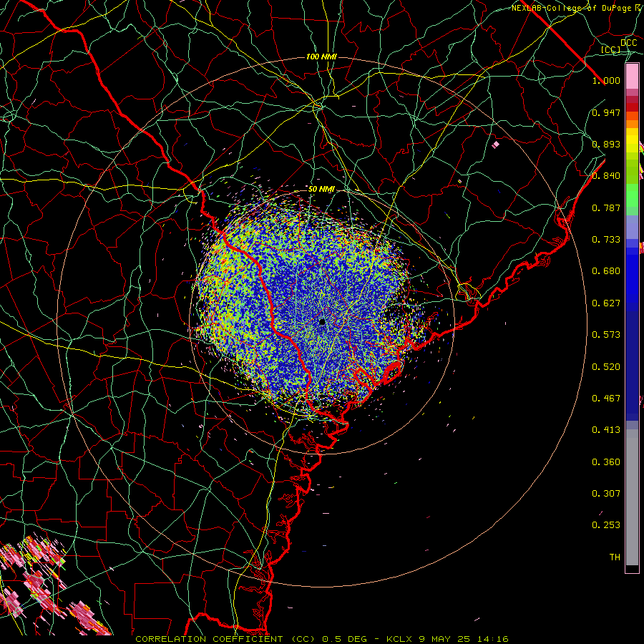Image resolution: width=644 pixels, height=644 pixels.
Task: Click the 0.520 legend value
Action: point(606,367)
